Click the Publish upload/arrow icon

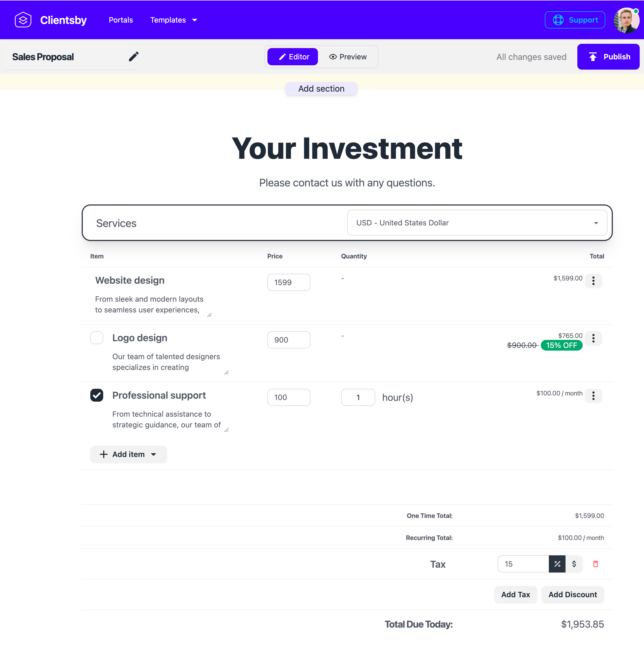pyautogui.click(x=594, y=57)
